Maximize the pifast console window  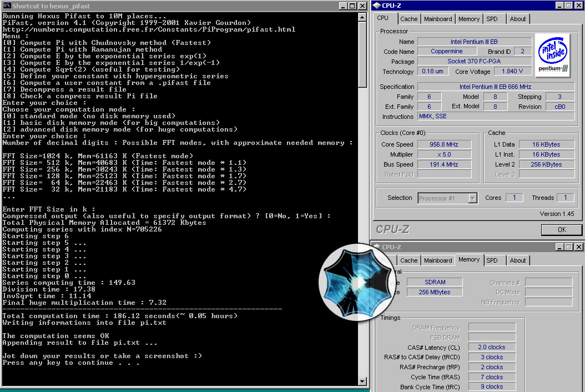[x=352, y=6]
